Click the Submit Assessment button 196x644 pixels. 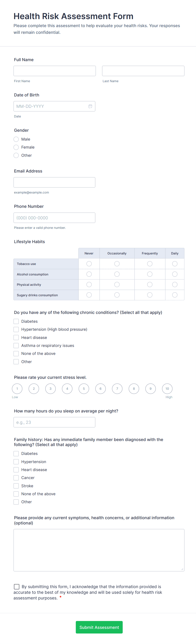(99, 627)
